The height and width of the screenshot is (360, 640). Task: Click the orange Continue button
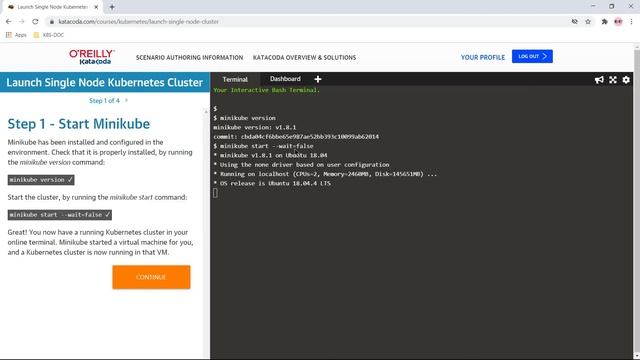[151, 277]
